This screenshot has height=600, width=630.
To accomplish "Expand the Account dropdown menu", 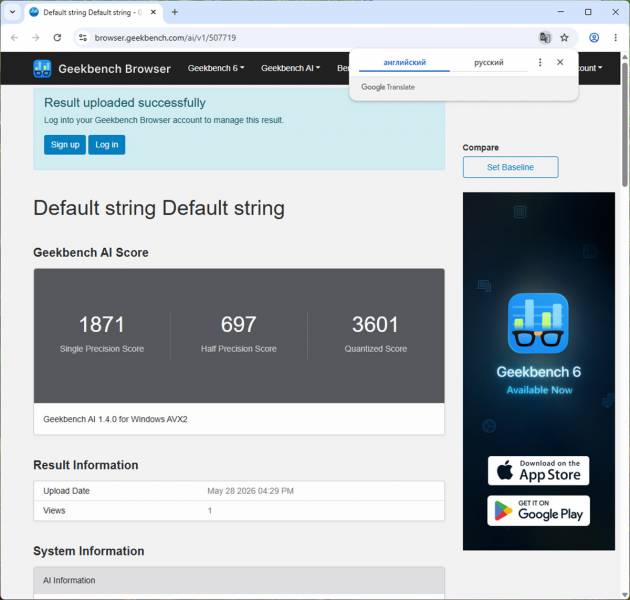I will 590,68.
